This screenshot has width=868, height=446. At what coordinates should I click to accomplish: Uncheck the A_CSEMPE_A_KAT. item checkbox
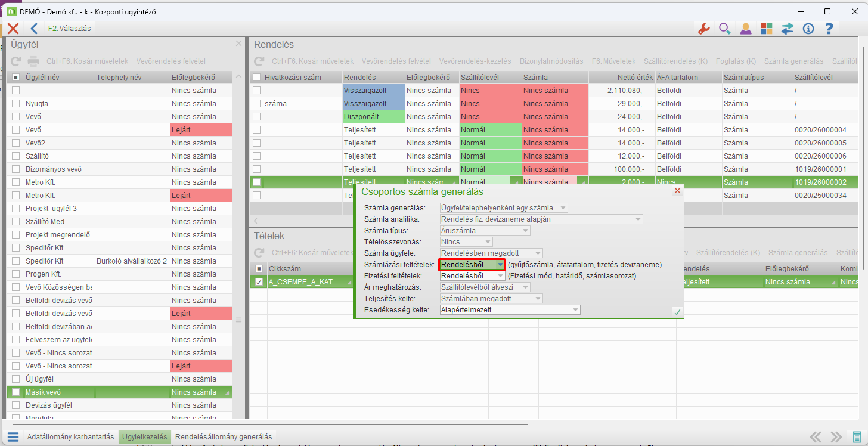[x=259, y=283]
